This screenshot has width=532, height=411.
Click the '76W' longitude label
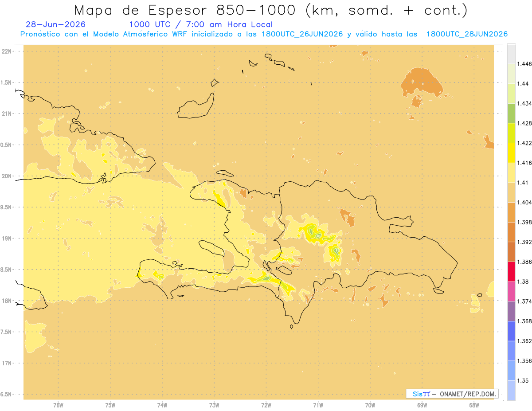click(x=58, y=405)
